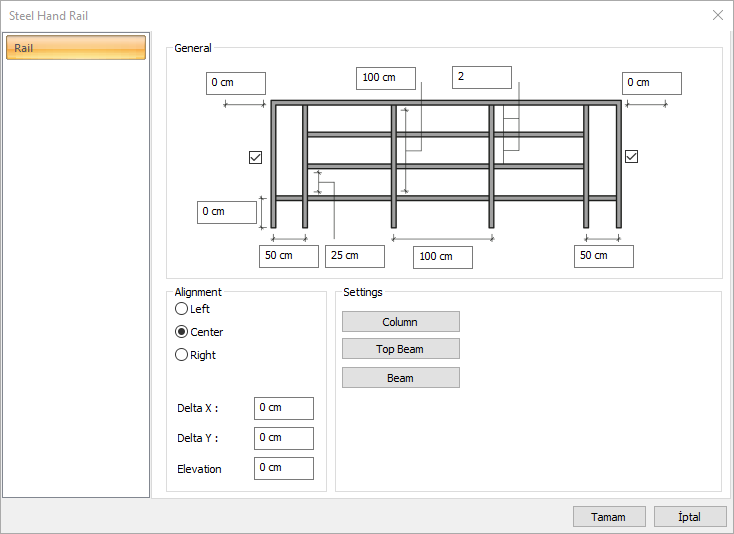Image resolution: width=734 pixels, height=534 pixels.
Task: Click the Delta Y input field
Action: coord(283,438)
